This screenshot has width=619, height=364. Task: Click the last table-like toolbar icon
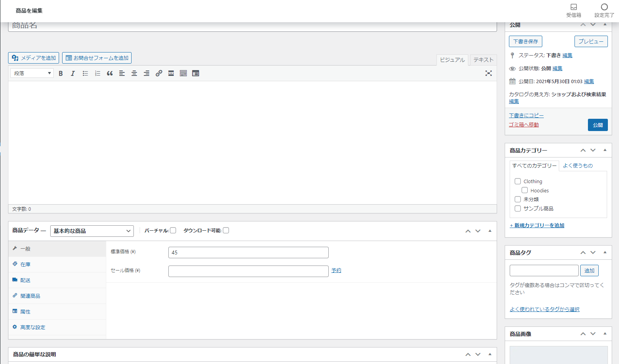pyautogui.click(x=196, y=73)
